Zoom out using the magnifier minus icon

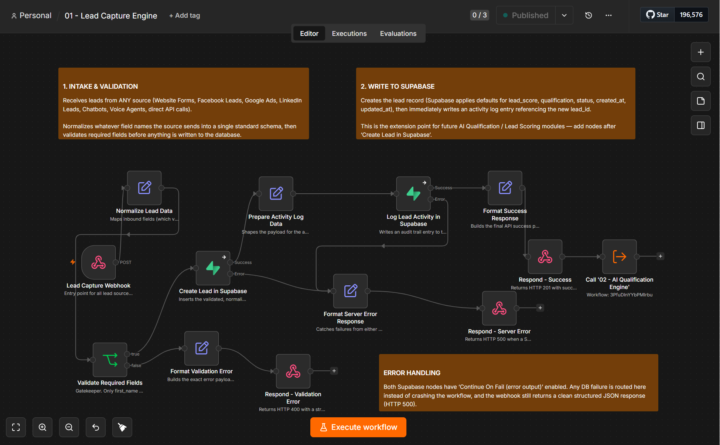pos(69,427)
